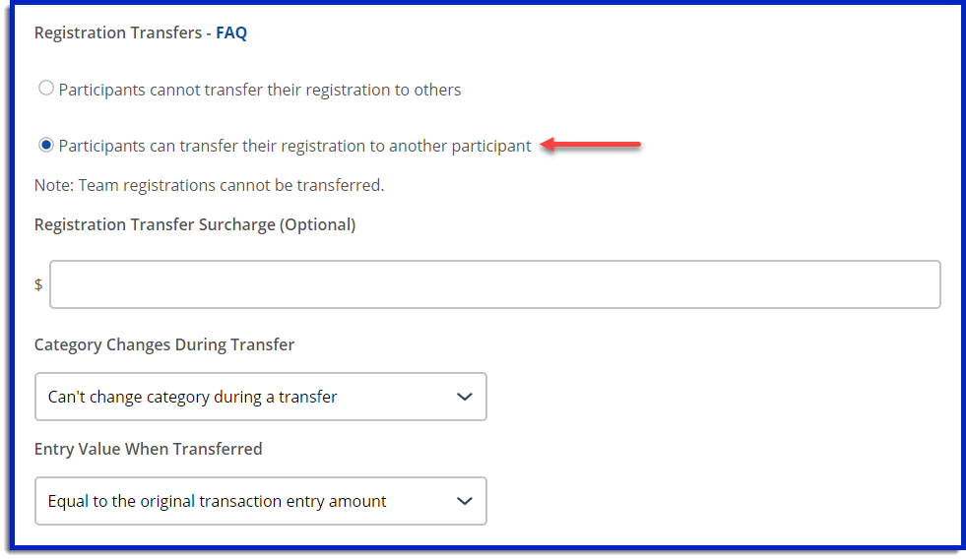Click the chevron arrow on the category change dropdown
This screenshot has height=560, width=966.
(x=465, y=397)
